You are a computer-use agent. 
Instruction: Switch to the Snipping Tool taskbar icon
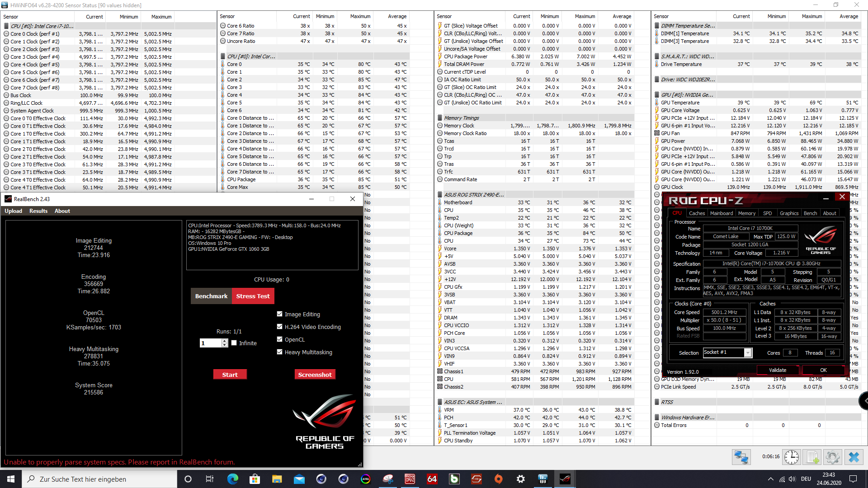click(x=388, y=479)
